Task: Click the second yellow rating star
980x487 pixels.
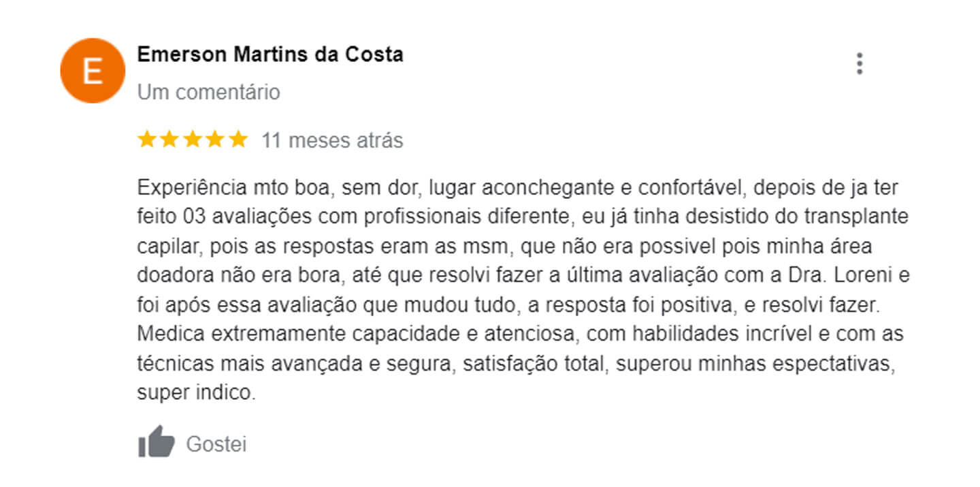Action: coord(169,140)
